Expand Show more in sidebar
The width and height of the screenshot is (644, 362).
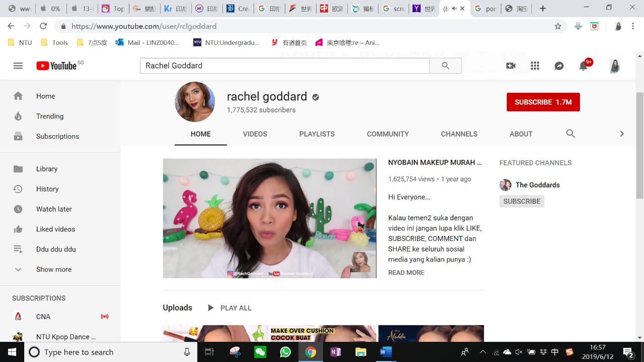[x=53, y=269]
